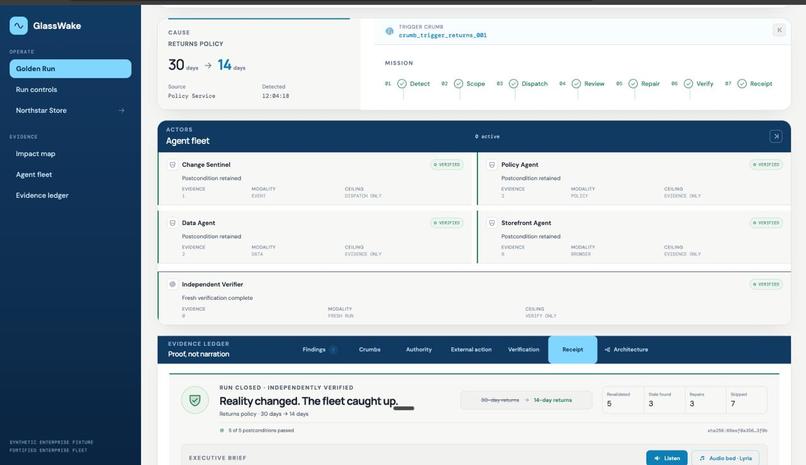Click the green shield Run Closed icon
This screenshot has height=465, width=806.
[195, 400]
